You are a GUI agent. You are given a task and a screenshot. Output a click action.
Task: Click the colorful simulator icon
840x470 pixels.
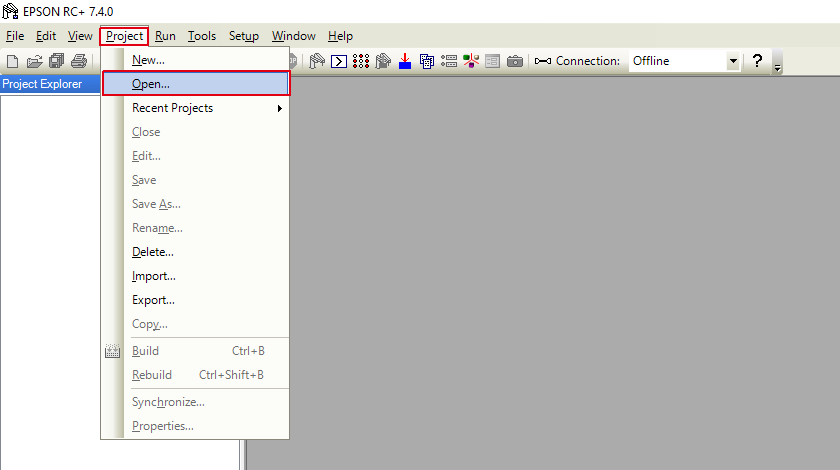(x=471, y=61)
